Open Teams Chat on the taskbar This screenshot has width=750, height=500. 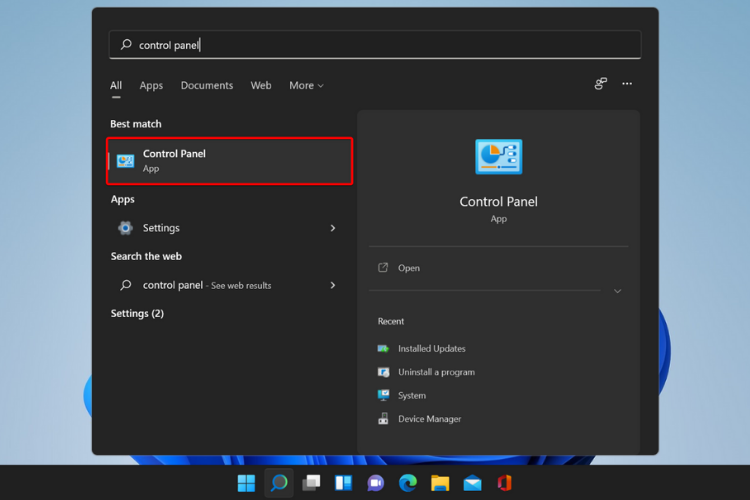(x=376, y=483)
